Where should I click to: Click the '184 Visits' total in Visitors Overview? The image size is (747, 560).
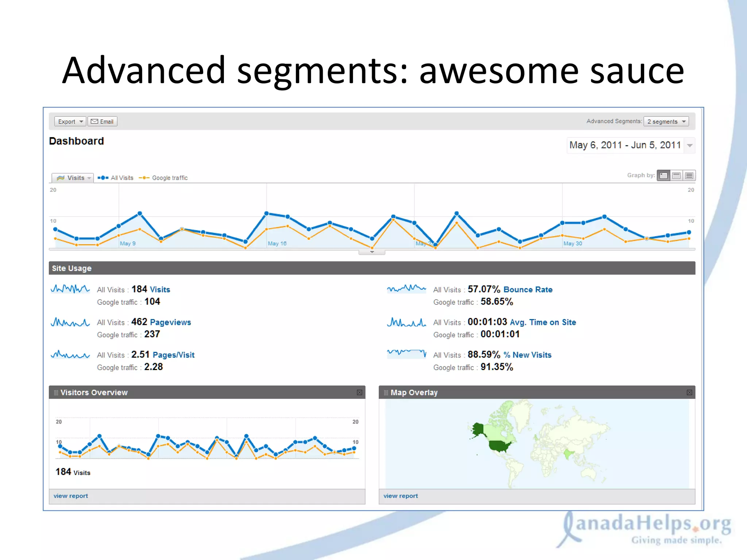point(73,472)
